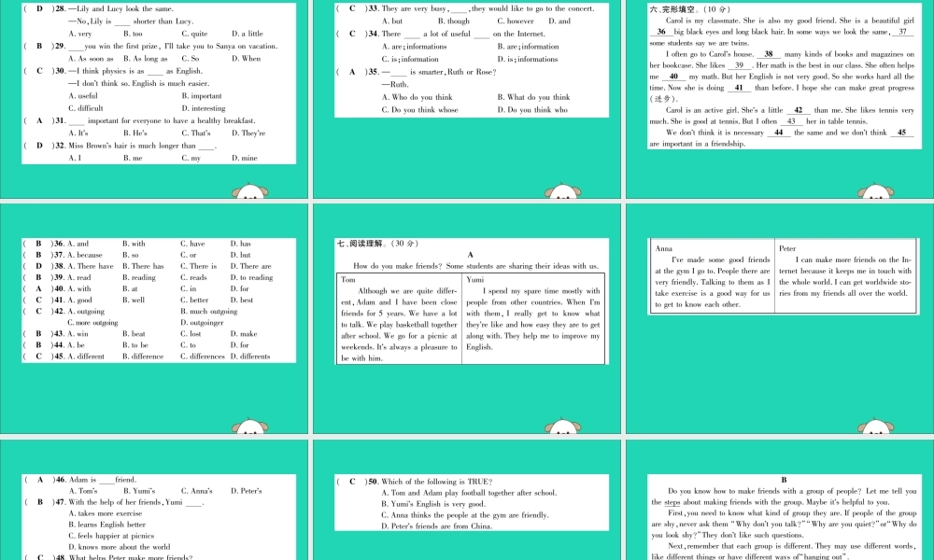934x560 pixels.
Task: Select option 'B. learns English better'
Action: pyautogui.click(x=107, y=525)
